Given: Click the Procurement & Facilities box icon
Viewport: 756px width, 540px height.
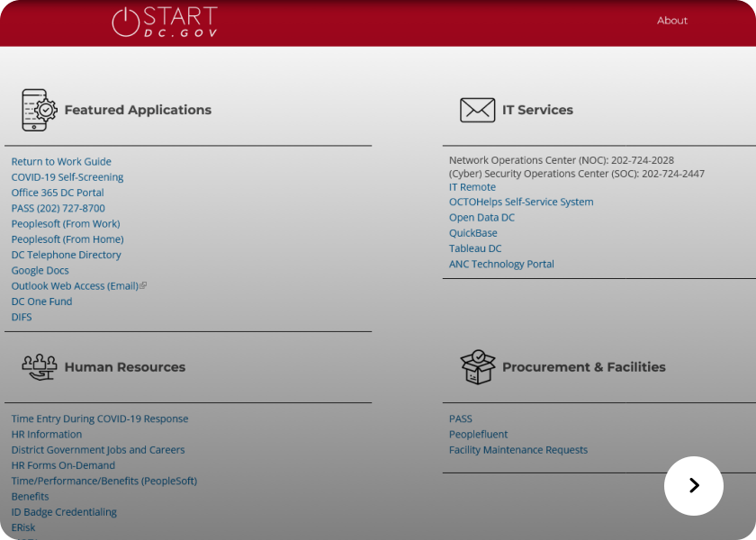Looking at the screenshot, I should [477, 367].
